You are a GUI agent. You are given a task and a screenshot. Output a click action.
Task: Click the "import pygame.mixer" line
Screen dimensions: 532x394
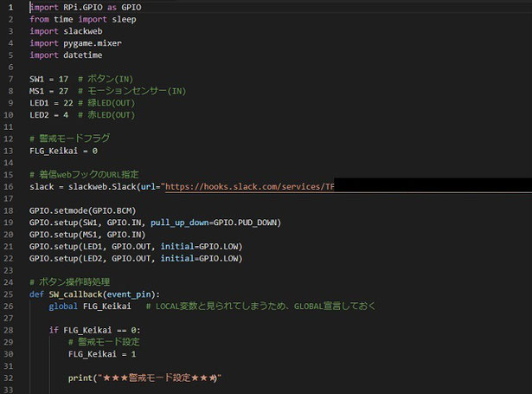coord(75,43)
